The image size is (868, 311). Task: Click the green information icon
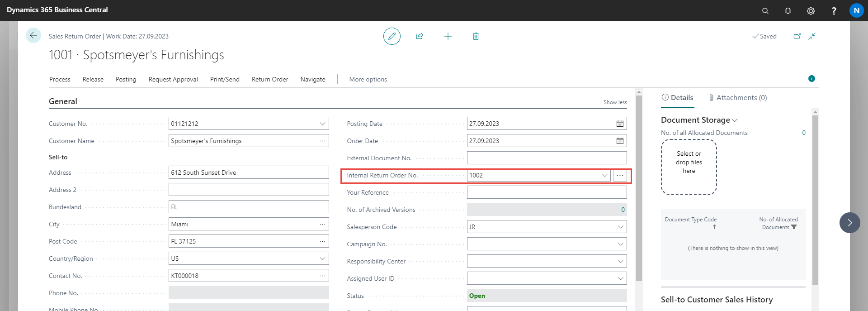coord(811,79)
